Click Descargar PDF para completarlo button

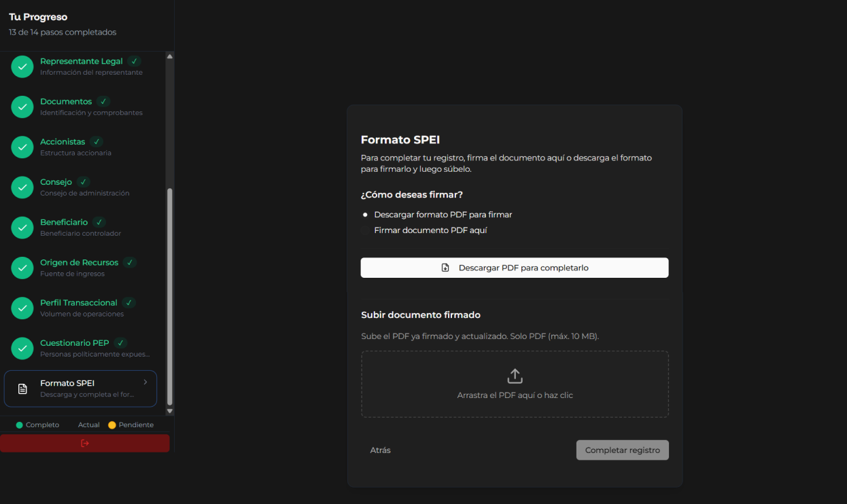[x=515, y=268]
